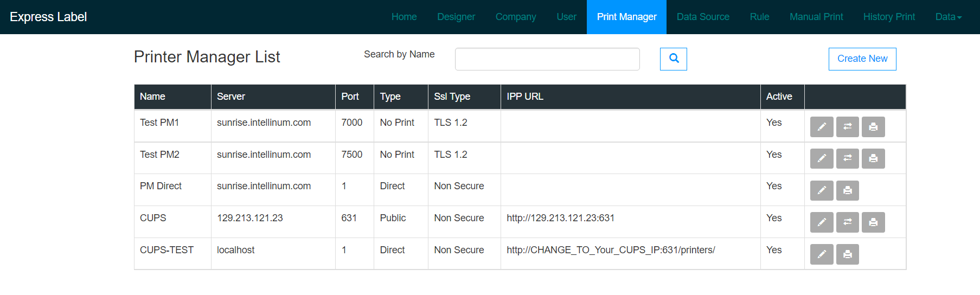The height and width of the screenshot is (295, 980).
Task: Click the printer icon for Test PM2
Action: [x=873, y=158]
